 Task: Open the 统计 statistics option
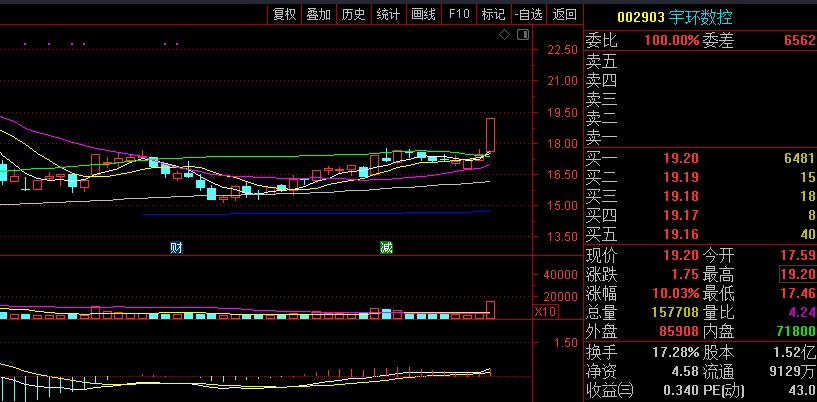[388, 14]
